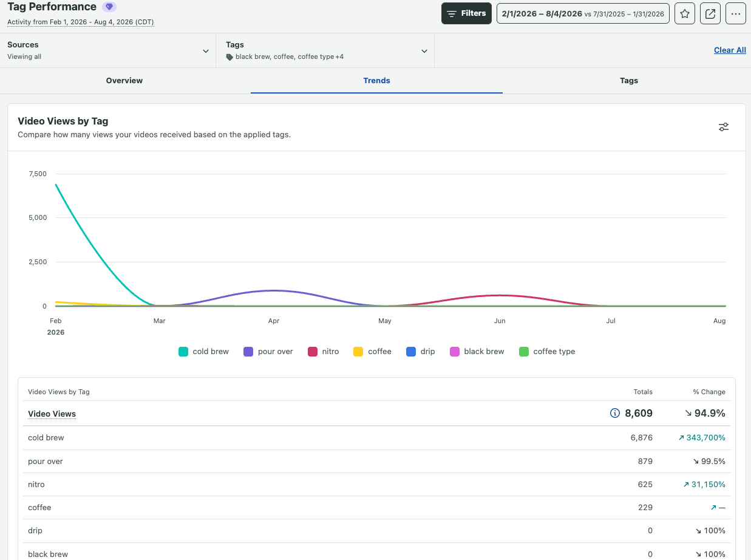751x560 pixels.
Task: Click the tag icon under Tags
Action: [229, 57]
